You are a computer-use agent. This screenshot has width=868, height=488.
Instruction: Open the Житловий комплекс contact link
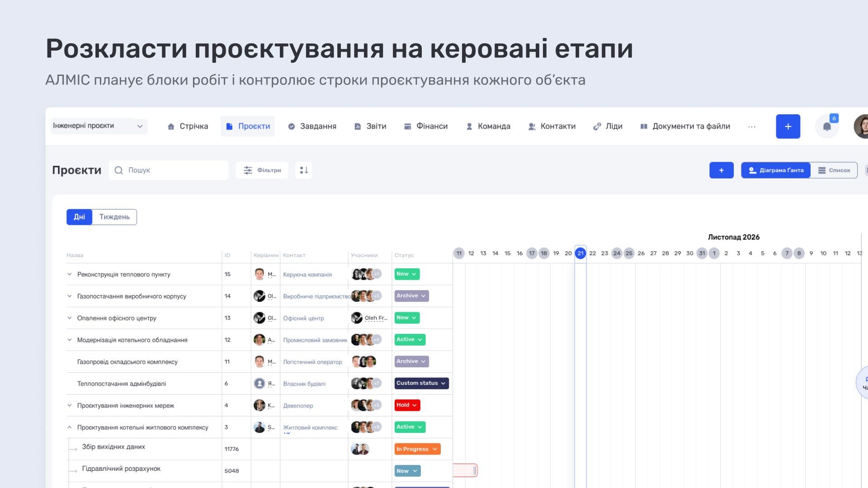coord(310,427)
